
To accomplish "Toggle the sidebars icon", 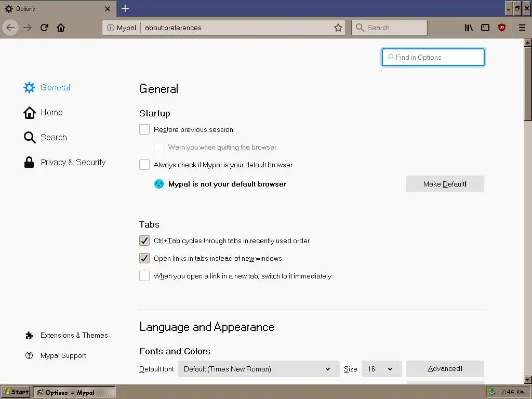I will coord(485,28).
